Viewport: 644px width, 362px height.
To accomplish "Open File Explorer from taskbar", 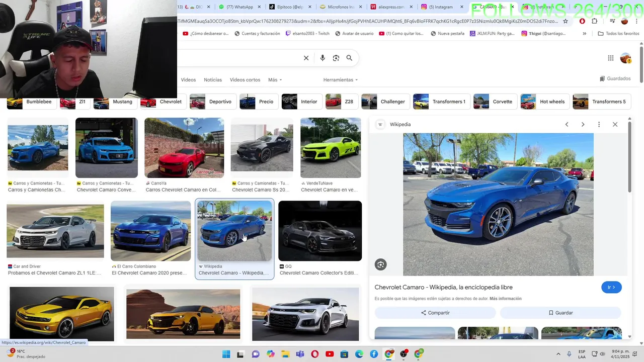I will tap(285, 354).
